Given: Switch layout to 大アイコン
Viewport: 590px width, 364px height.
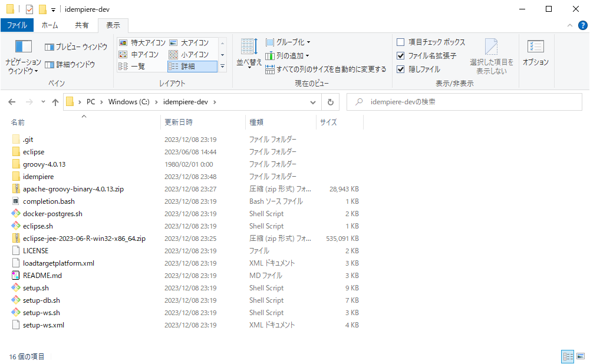Looking at the screenshot, I should pyautogui.click(x=189, y=43).
